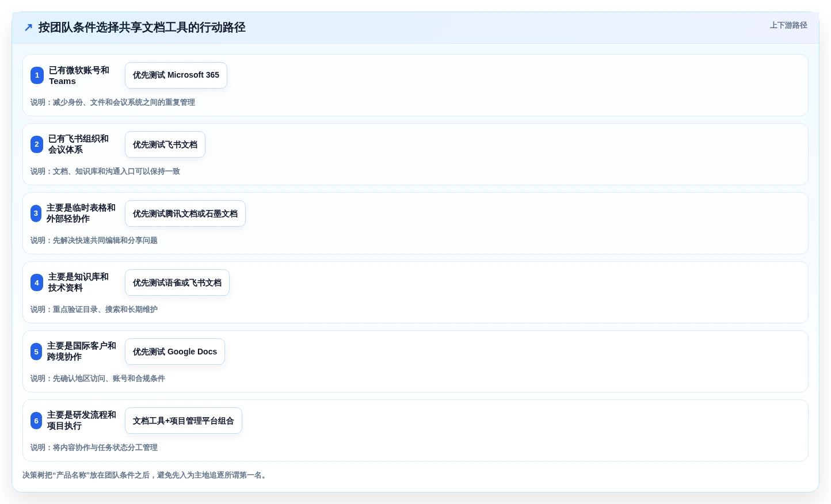Click the 主要是临时表格和外部轻协作 condition text
The width and height of the screenshot is (831, 504).
tap(81, 213)
